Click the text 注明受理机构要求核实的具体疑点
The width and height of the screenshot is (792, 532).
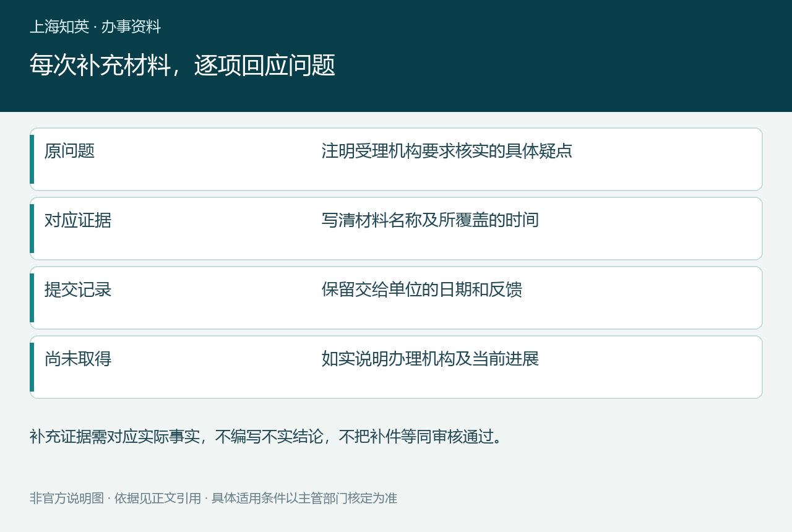[447, 151]
